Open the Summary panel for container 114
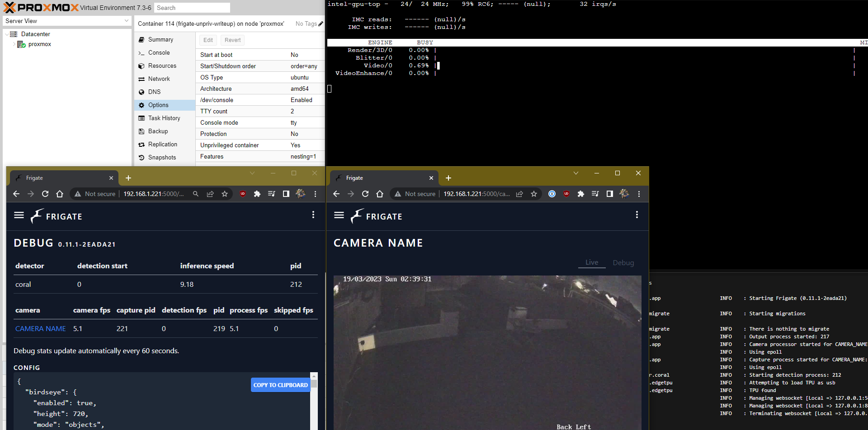Viewport: 868px width, 430px height. (x=165, y=40)
